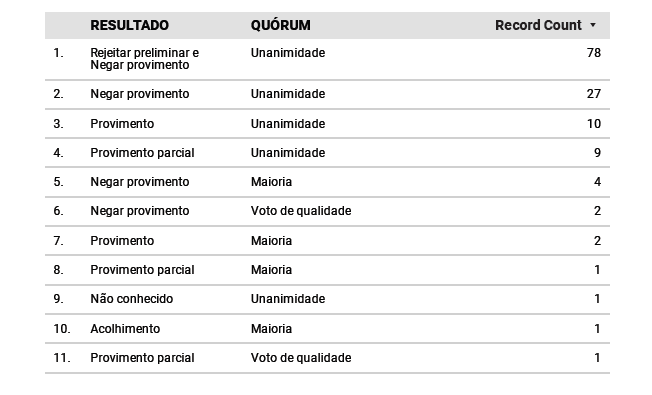This screenshot has width=652, height=395.
Task: Click Provimento in row 3
Action: (122, 124)
